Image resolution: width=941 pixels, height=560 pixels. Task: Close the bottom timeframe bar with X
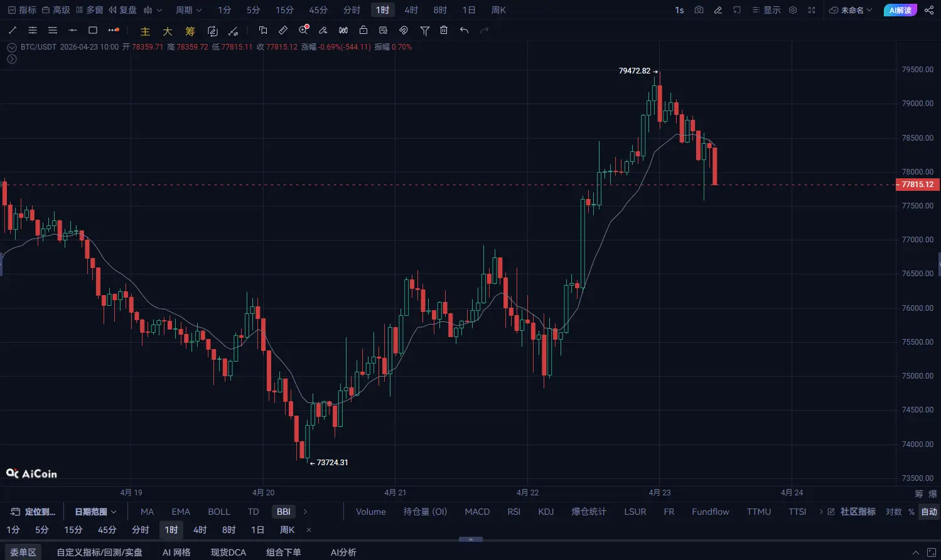pyautogui.click(x=309, y=530)
